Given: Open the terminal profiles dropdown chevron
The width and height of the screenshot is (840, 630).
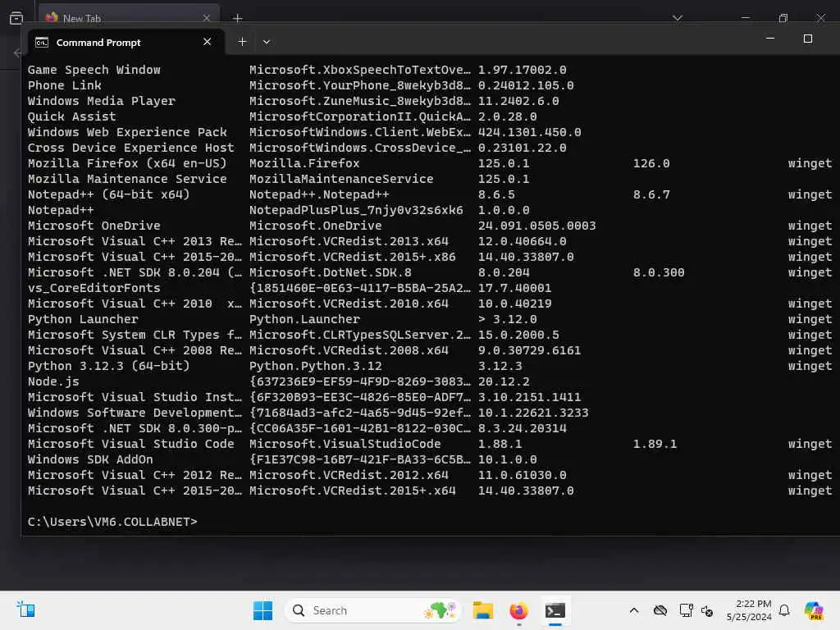Looking at the screenshot, I should pos(267,42).
